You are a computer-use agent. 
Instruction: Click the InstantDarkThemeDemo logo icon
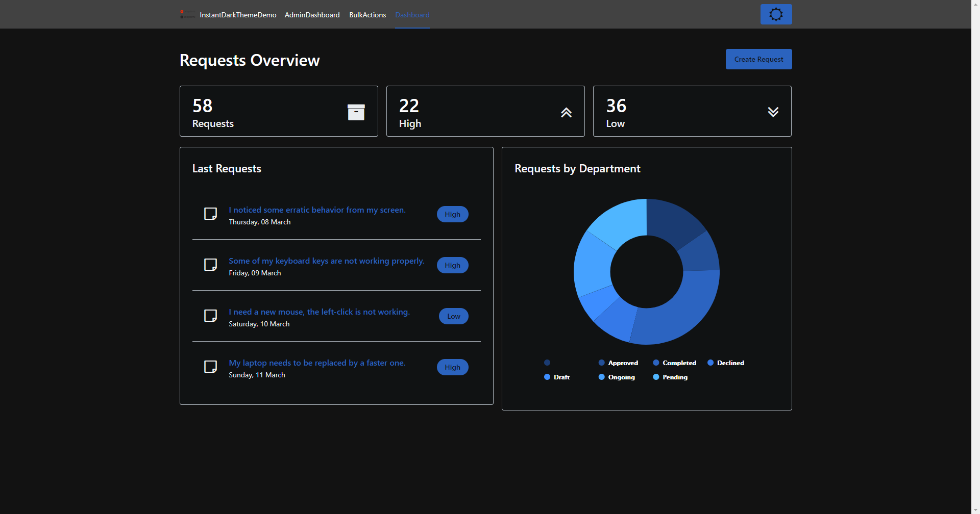[187, 14]
